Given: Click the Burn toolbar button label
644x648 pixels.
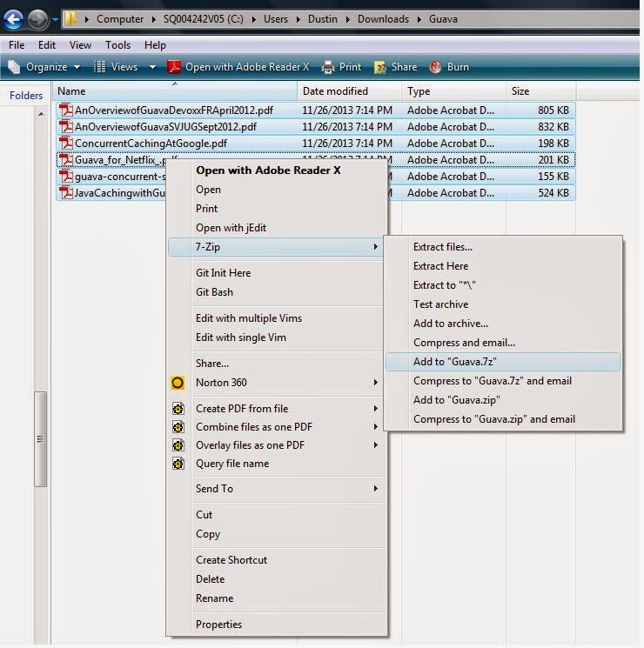Looking at the screenshot, I should click(x=458, y=67).
